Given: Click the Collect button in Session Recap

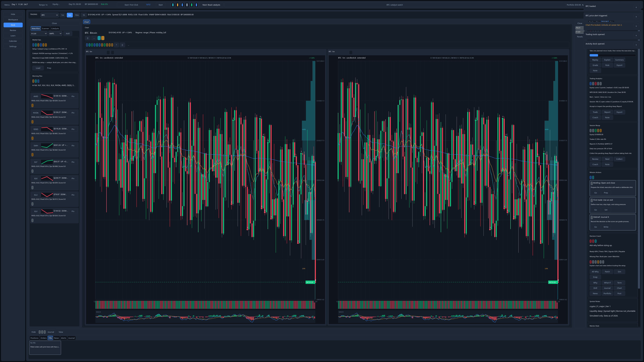Looking at the screenshot, I should tap(619, 159).
